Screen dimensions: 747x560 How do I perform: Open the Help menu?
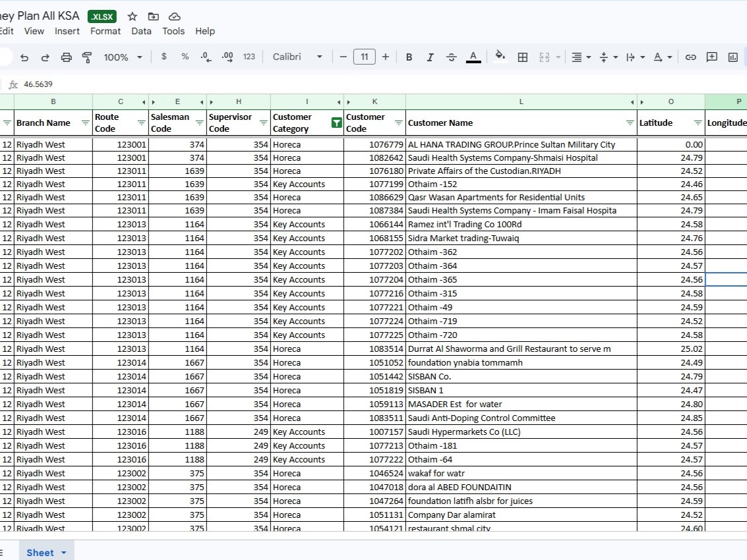pos(205,31)
